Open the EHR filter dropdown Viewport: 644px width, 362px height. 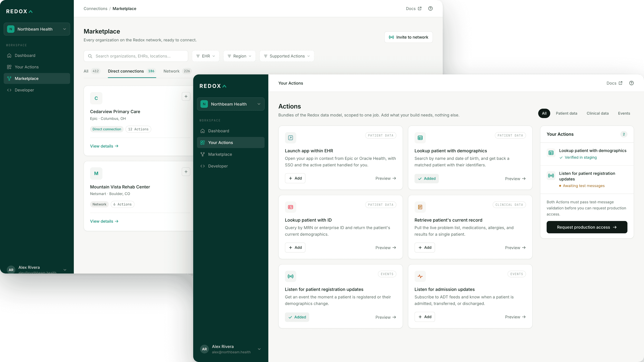[x=205, y=56]
